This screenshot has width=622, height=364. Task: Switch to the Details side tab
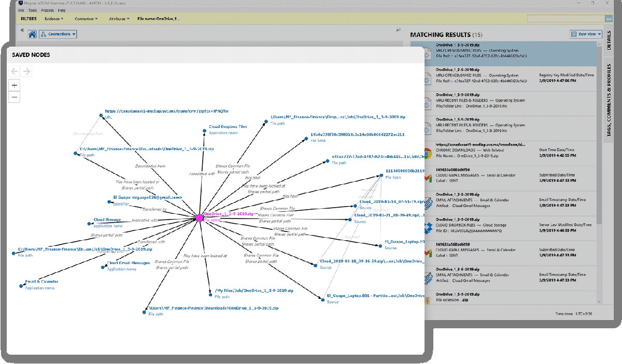(609, 40)
